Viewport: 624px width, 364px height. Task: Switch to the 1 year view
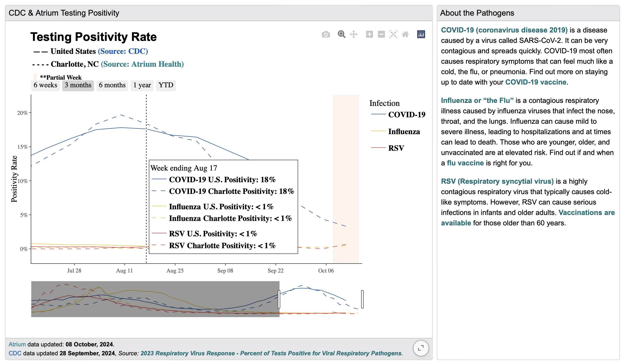[142, 85]
